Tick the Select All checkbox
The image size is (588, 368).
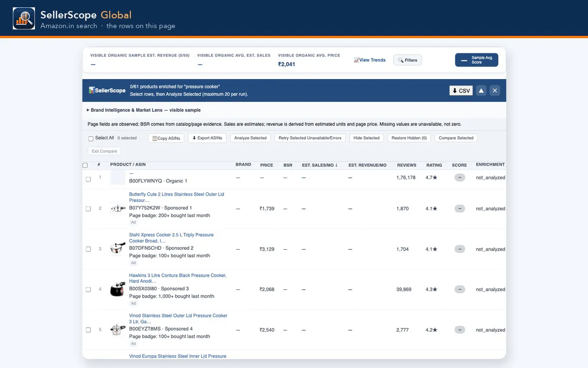(91, 138)
